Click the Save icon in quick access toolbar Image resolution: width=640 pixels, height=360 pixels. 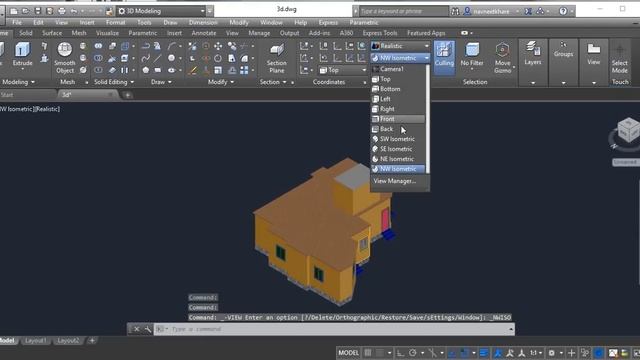click(38, 11)
